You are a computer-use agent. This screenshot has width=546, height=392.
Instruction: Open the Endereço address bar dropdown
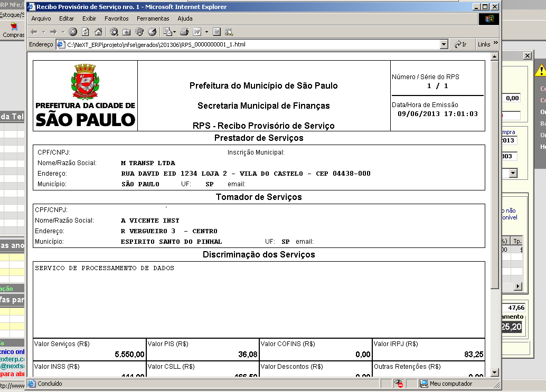444,44
